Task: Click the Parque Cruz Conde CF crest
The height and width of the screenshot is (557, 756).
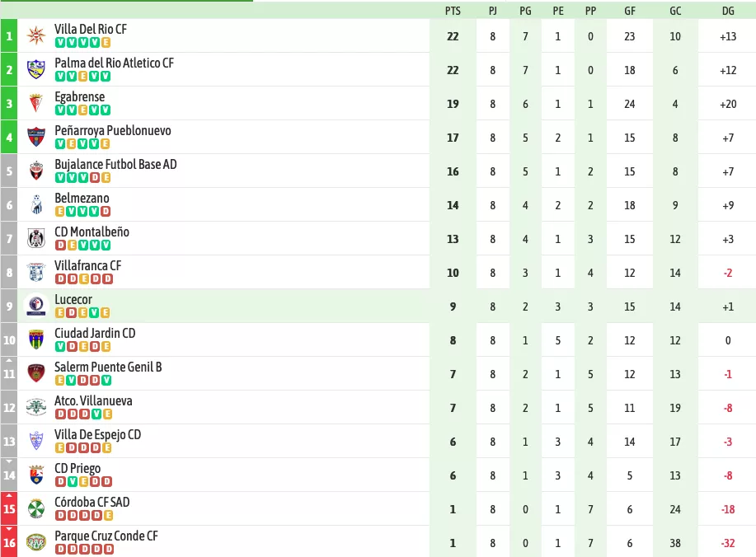Action: [36, 542]
